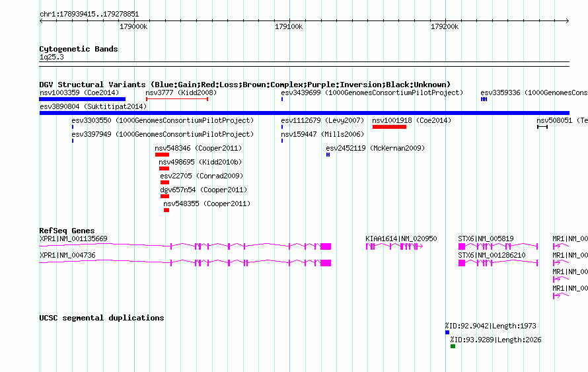
Task: Click the dgv657n54 (Cooper2011) label
Action: (x=203, y=190)
